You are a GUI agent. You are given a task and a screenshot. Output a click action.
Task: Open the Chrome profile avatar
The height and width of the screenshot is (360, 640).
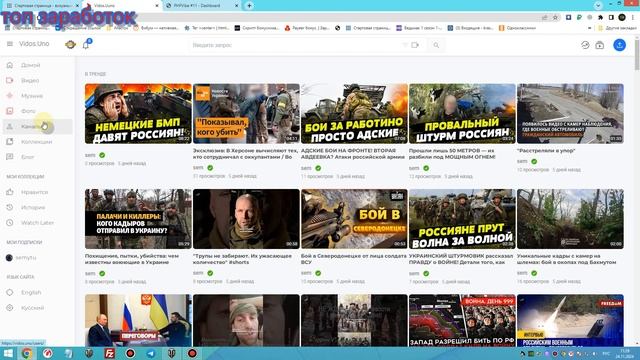click(x=622, y=18)
